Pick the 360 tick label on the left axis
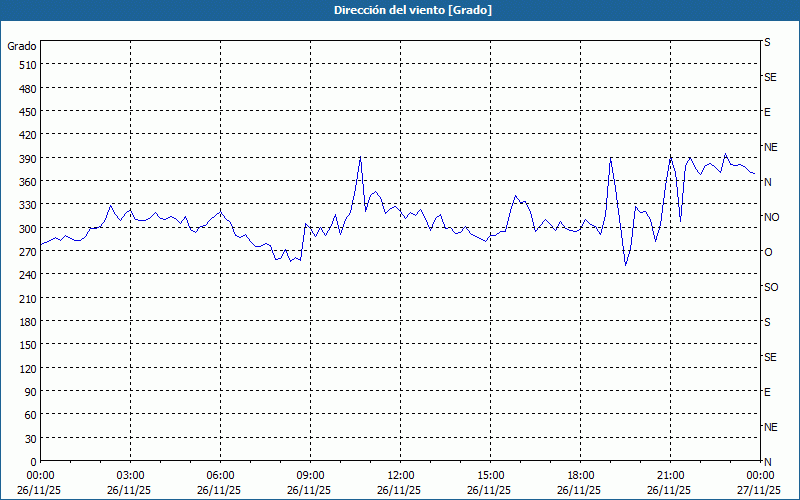Image resolution: width=800 pixels, height=500 pixels. tap(28, 182)
